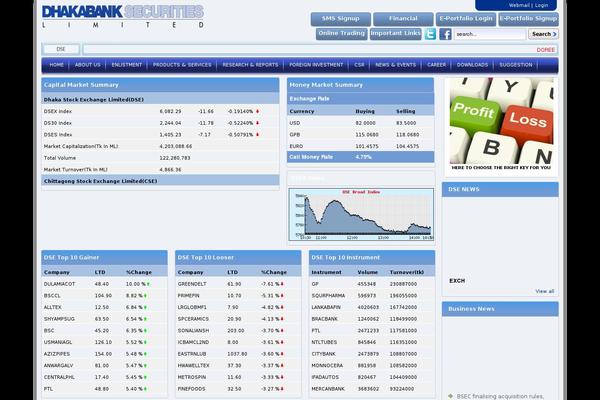Click red down arrow beside DSEX change
600x400 pixels.
[x=258, y=111]
